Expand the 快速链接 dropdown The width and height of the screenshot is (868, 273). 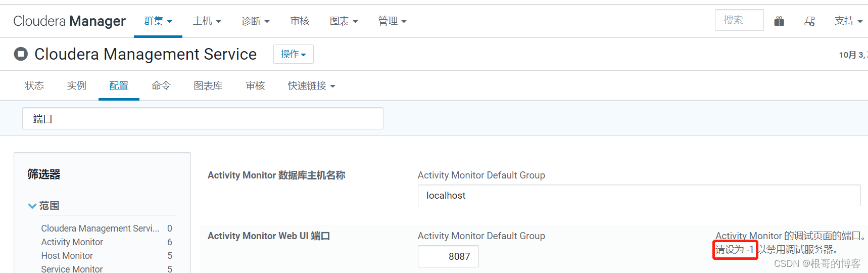point(311,86)
